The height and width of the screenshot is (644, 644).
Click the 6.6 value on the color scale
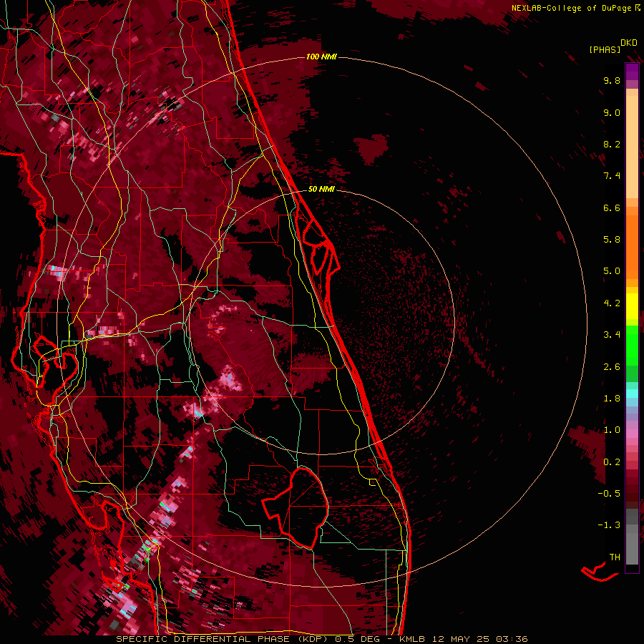[612, 208]
